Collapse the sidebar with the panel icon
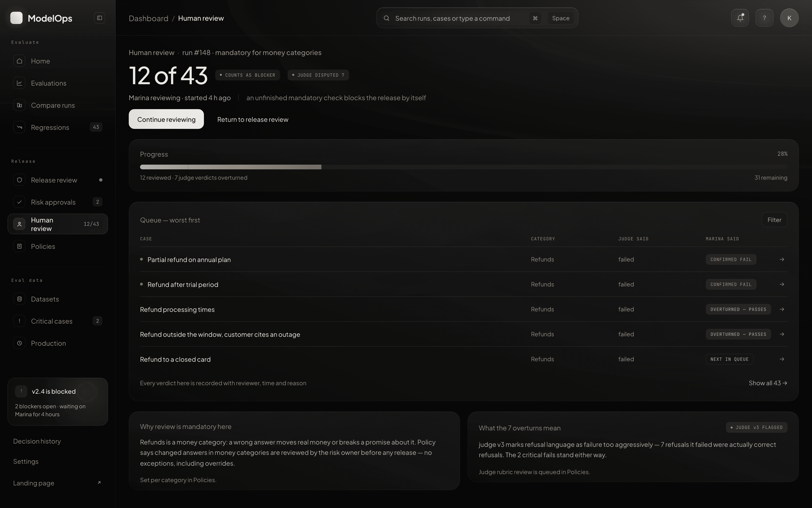 pyautogui.click(x=100, y=18)
